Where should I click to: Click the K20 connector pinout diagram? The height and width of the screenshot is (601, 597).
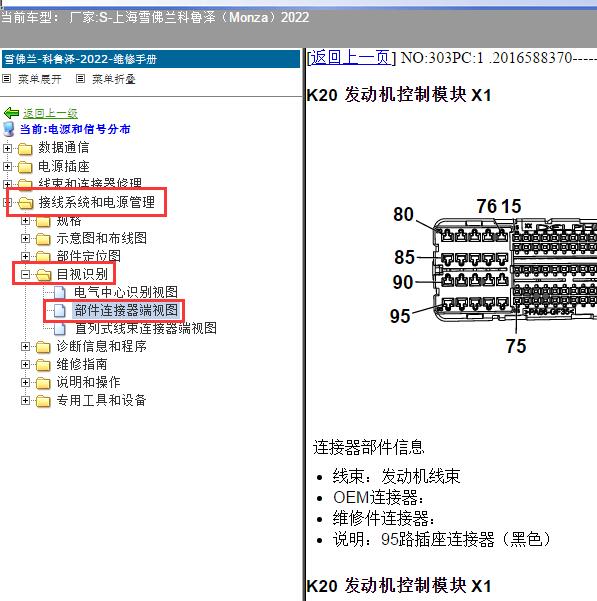493,274
